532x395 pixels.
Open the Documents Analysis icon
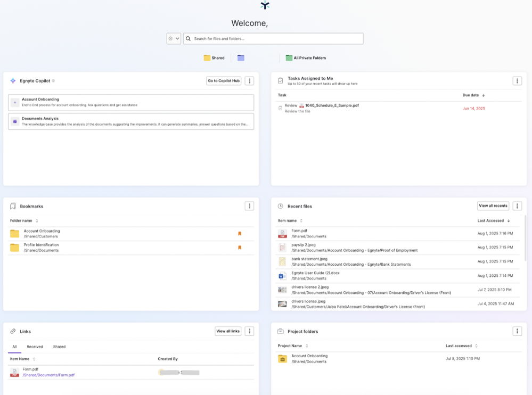[14, 121]
